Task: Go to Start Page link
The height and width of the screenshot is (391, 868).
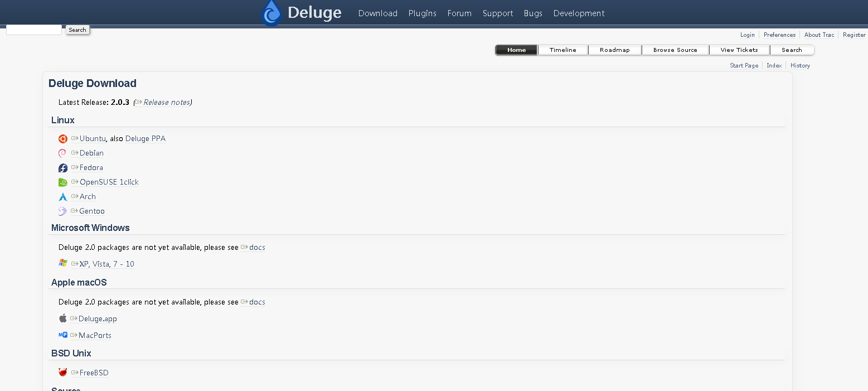Action: coord(744,66)
